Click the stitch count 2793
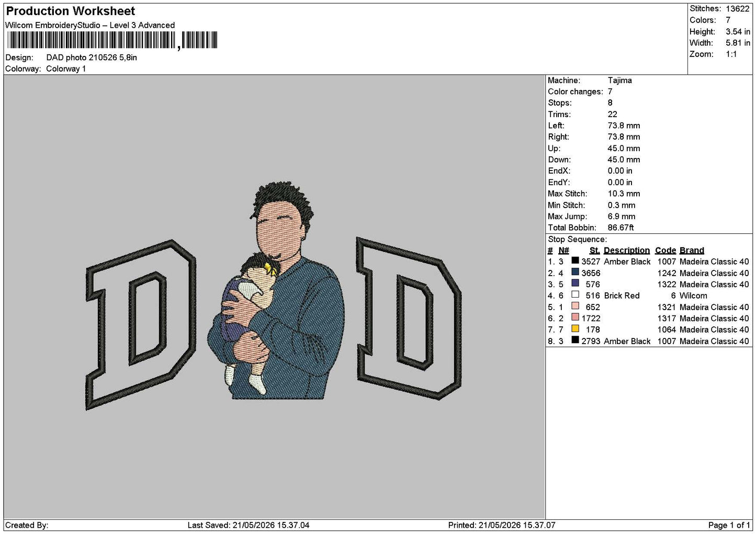The width and height of the screenshot is (756, 534). (x=591, y=341)
